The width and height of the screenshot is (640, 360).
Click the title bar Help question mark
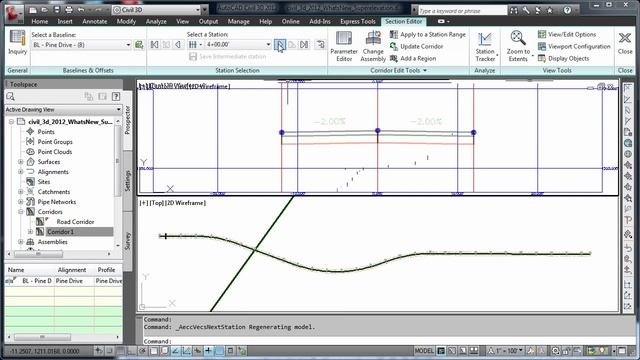(x=567, y=10)
